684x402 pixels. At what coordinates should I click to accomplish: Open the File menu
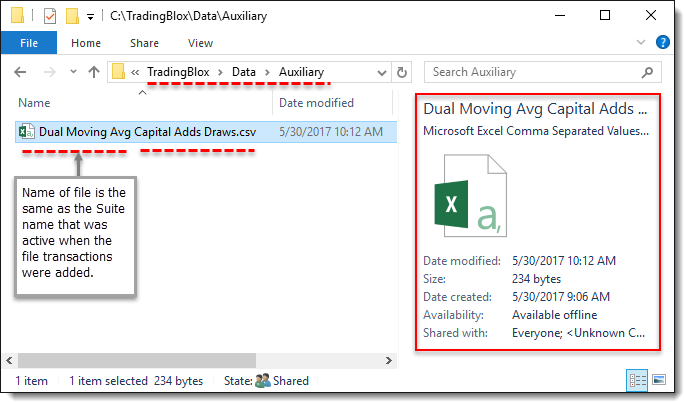tap(29, 43)
